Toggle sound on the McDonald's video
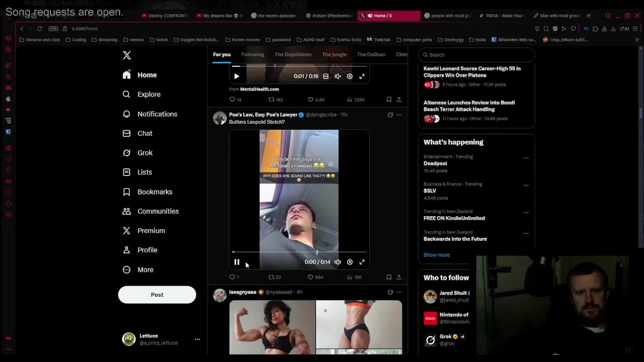 click(x=338, y=262)
